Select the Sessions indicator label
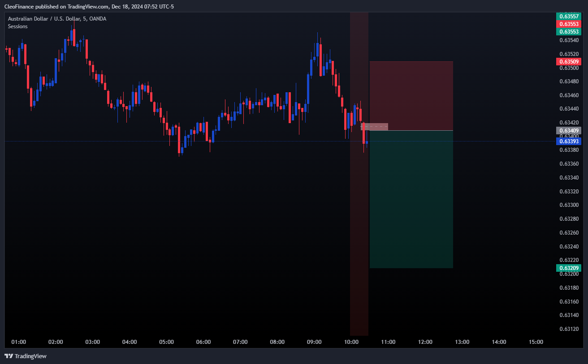Image resolution: width=588 pixels, height=364 pixels. pos(18,26)
